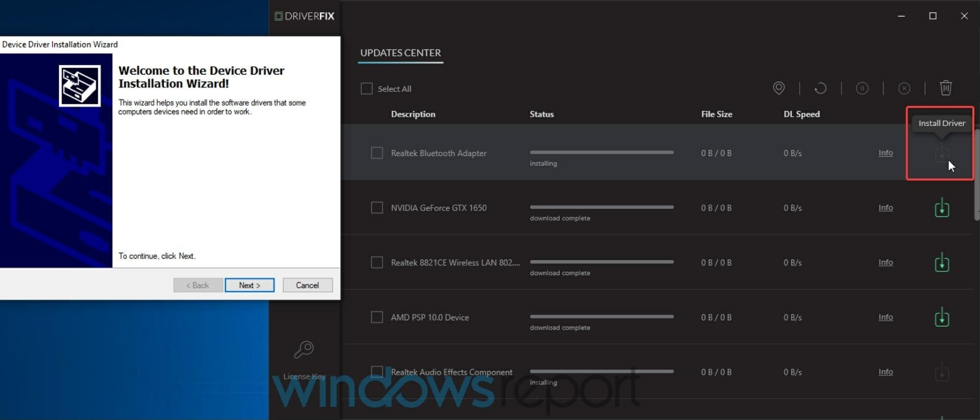Image resolution: width=980 pixels, height=420 pixels.
Task: Click the pause downloads toolbar icon
Action: click(x=862, y=89)
